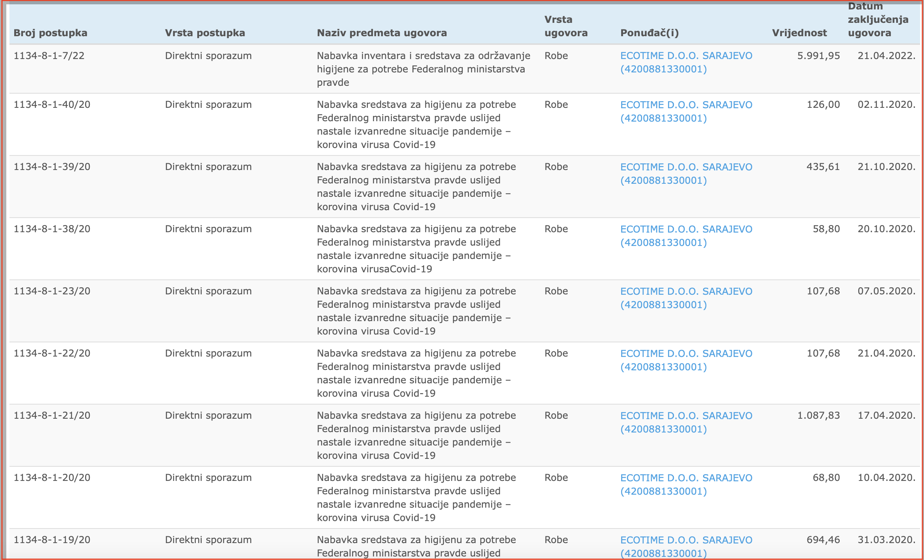
Task: Click the date 21.04.2020.
Action: (x=887, y=354)
